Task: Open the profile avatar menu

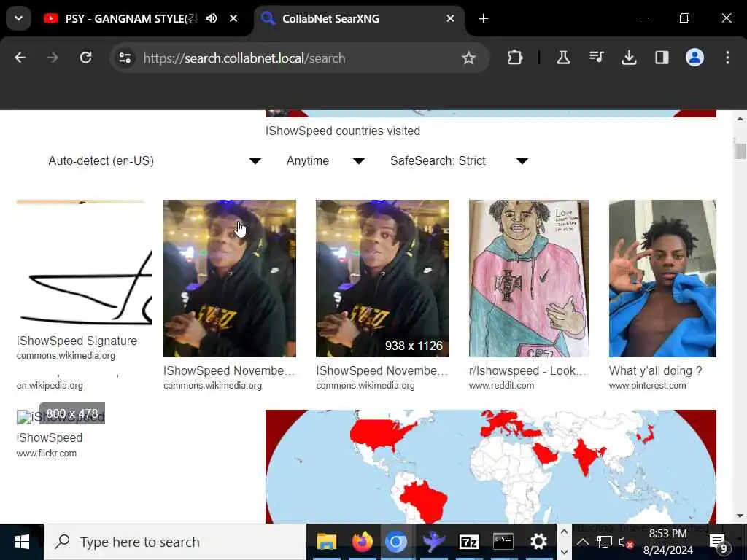Action: [694, 58]
